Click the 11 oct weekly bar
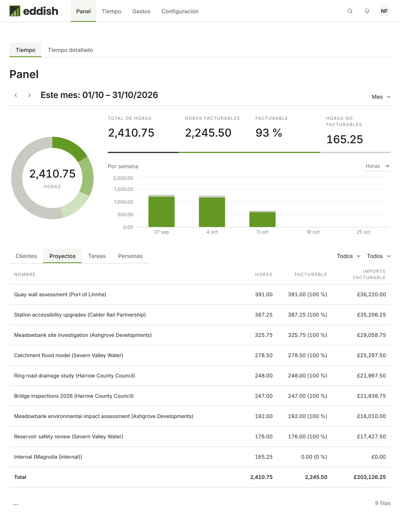This screenshot has width=400, height=532. point(262,219)
